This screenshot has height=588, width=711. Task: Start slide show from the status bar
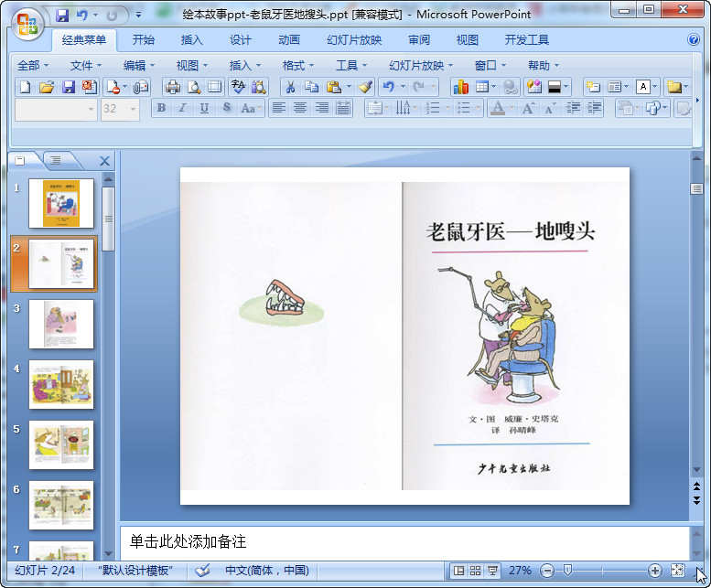click(492, 571)
